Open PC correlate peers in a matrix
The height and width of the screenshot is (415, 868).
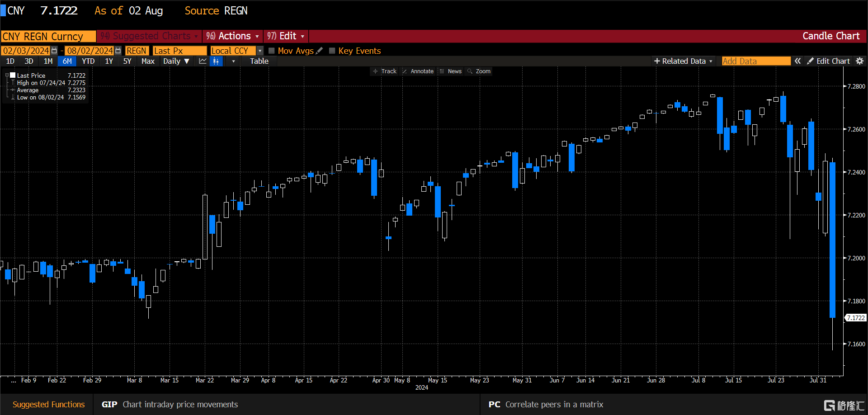pos(546,405)
